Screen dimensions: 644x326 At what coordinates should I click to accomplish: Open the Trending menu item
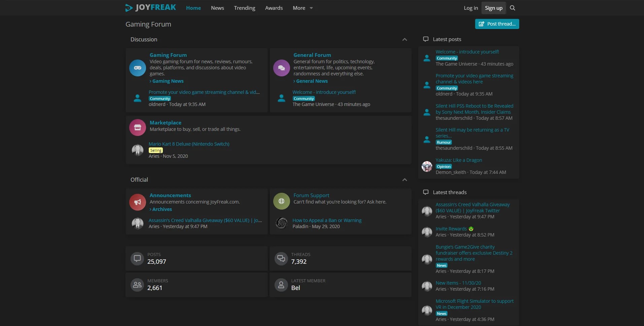245,8
